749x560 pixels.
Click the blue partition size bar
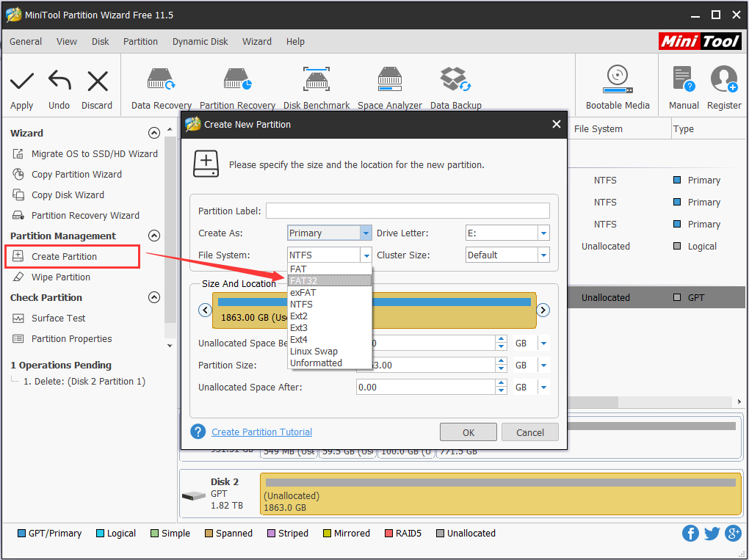(x=374, y=302)
